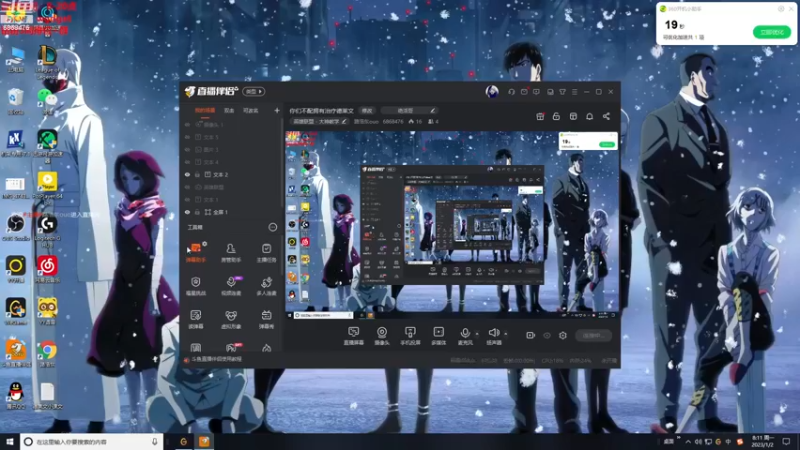
Task: Select the 文本 2 source row
Action: click(x=232, y=174)
